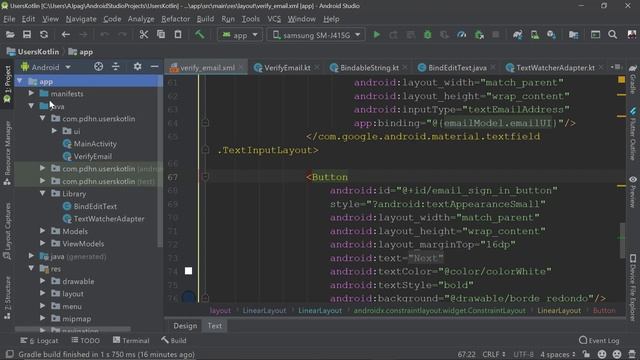Open the profiler gauge icon
The image size is (640, 360).
tap(462, 35)
